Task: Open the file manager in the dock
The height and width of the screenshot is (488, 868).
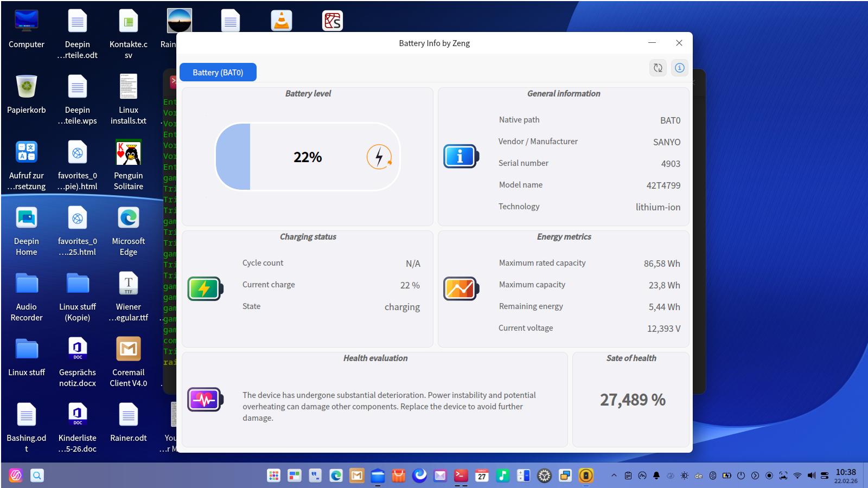Action: [378, 476]
